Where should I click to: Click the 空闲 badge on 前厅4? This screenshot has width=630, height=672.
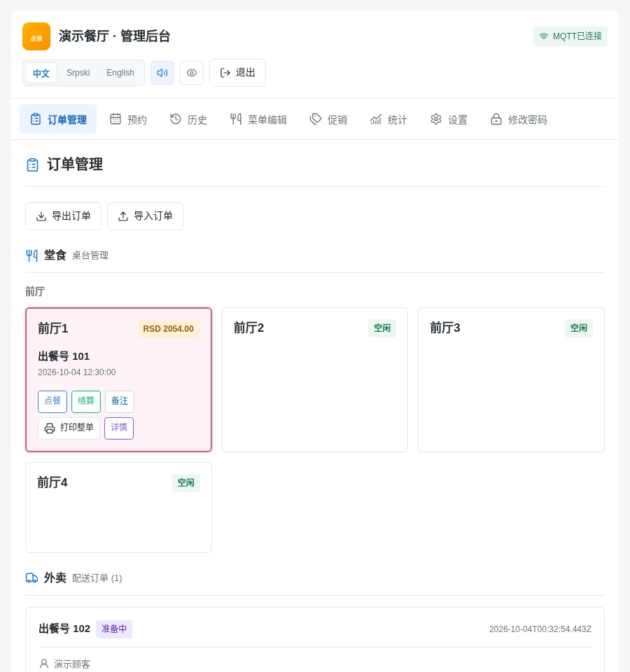click(186, 483)
